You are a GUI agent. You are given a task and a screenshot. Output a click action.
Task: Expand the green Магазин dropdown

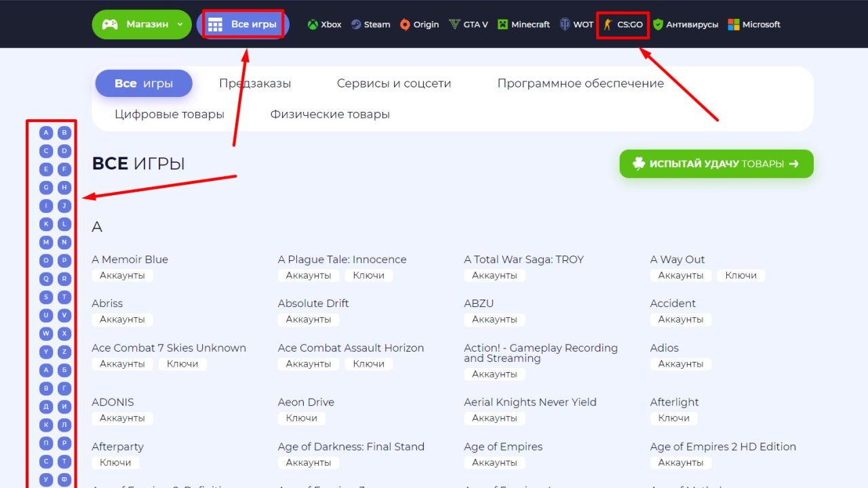pos(142,24)
